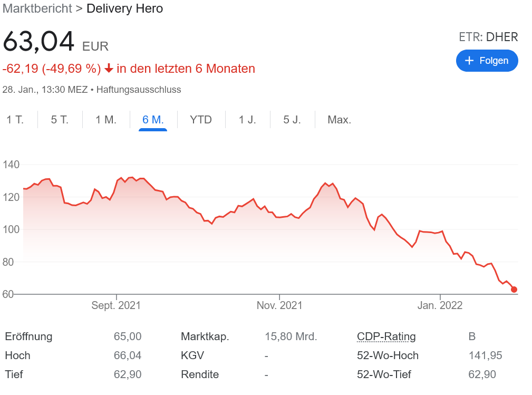This screenshot has height=395, width=532.
Task: Click the Folgen button
Action: click(487, 61)
